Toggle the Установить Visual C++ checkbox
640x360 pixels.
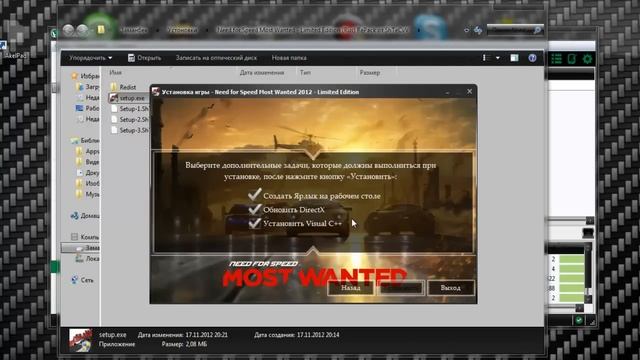[x=255, y=223]
